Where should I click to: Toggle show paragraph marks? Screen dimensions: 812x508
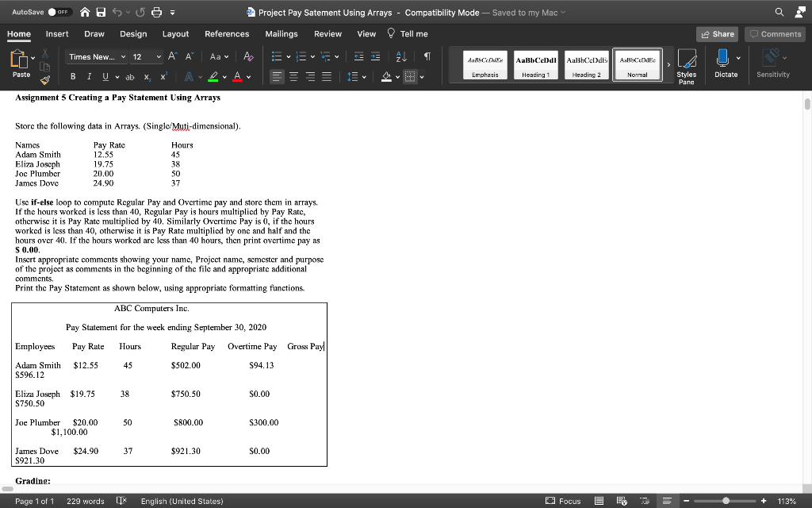(x=427, y=56)
